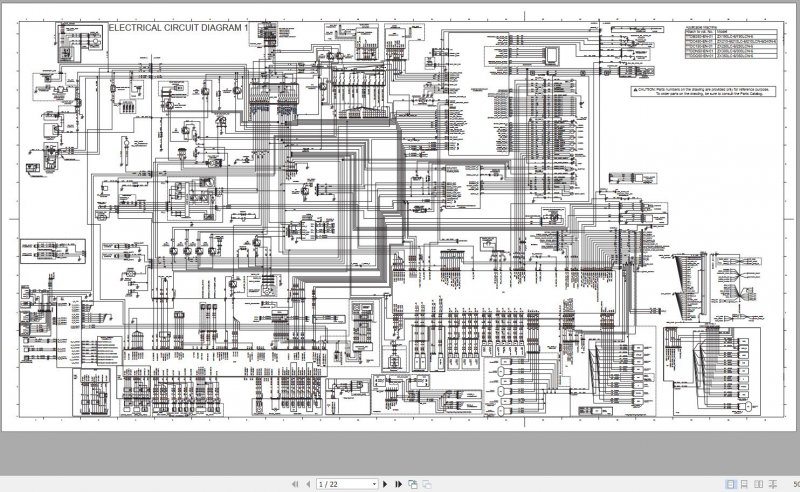Select continuous page scrolling layout
This screenshot has height=492, width=800.
click(744, 484)
